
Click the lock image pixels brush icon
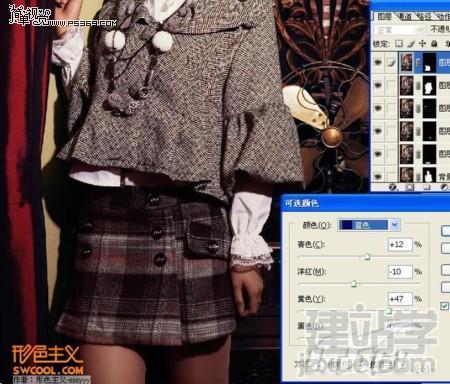[411, 44]
